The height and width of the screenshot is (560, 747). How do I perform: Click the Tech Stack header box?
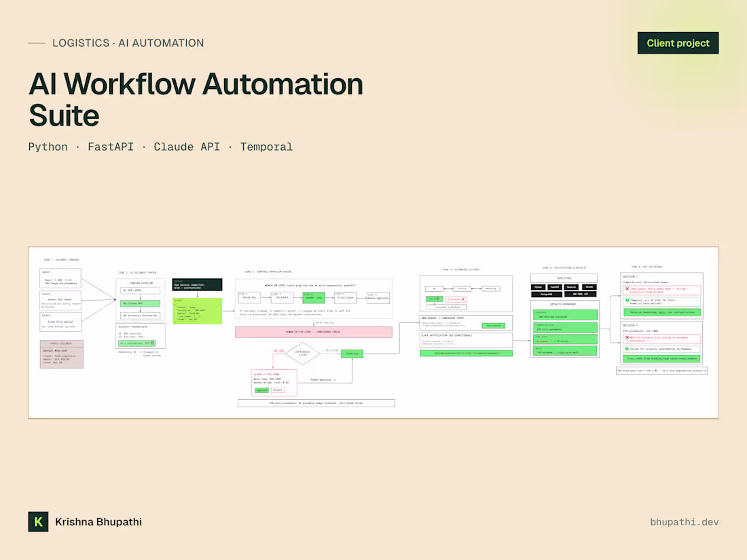pyautogui.click(x=564, y=278)
